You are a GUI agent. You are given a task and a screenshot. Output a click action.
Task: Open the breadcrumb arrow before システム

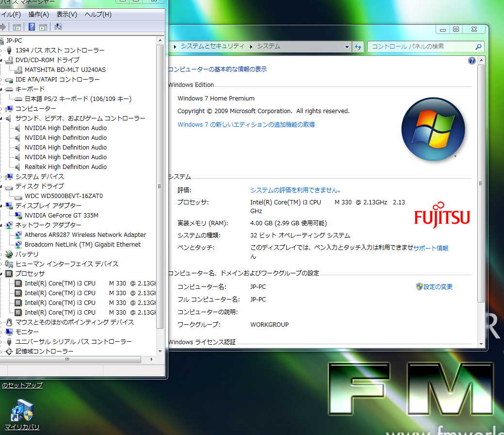click(x=251, y=47)
